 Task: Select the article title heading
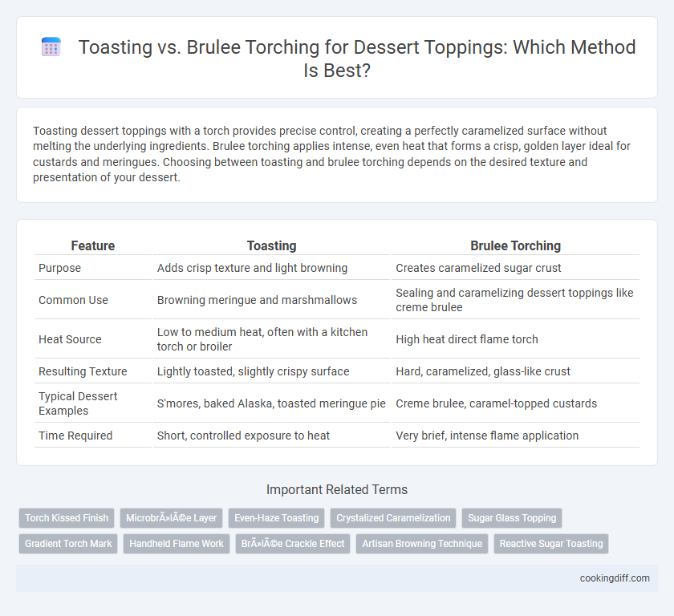point(337,59)
